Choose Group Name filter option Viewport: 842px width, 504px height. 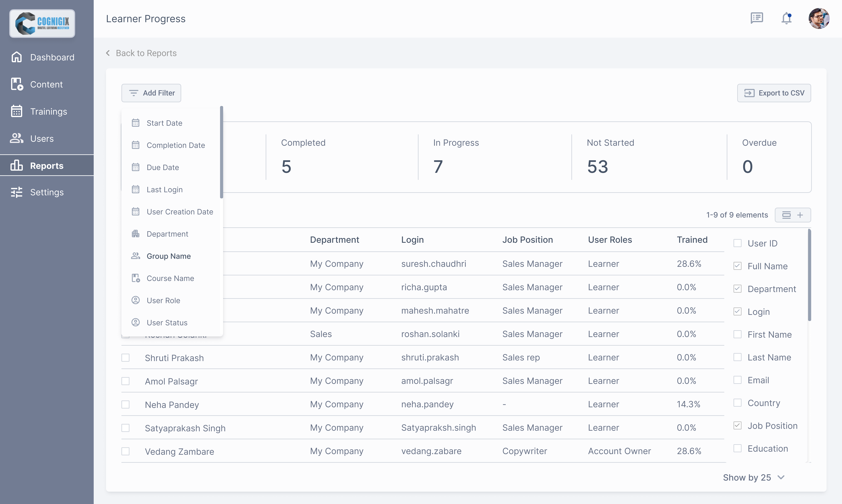[x=168, y=256]
